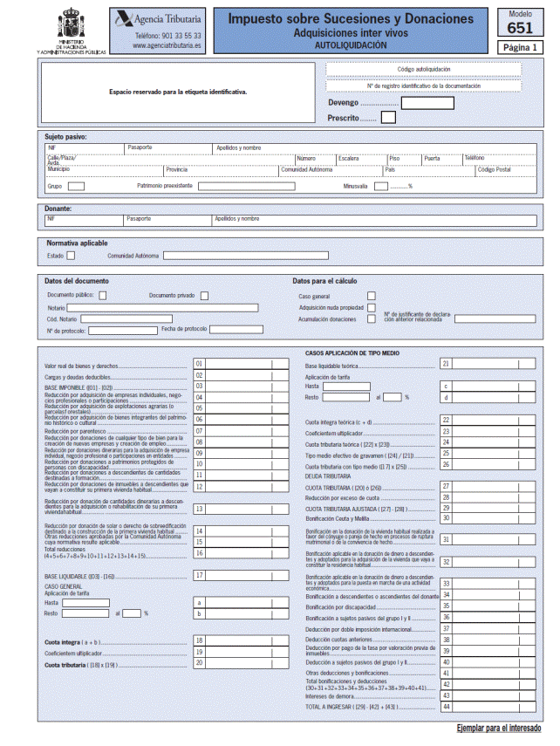Click the Modelo 651 box
Image resolution: width=560 pixels, height=746 pixels.
[x=520, y=23]
